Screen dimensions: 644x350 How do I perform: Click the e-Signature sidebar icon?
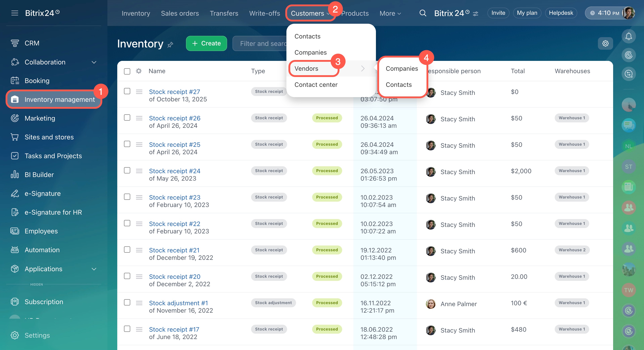click(x=15, y=193)
